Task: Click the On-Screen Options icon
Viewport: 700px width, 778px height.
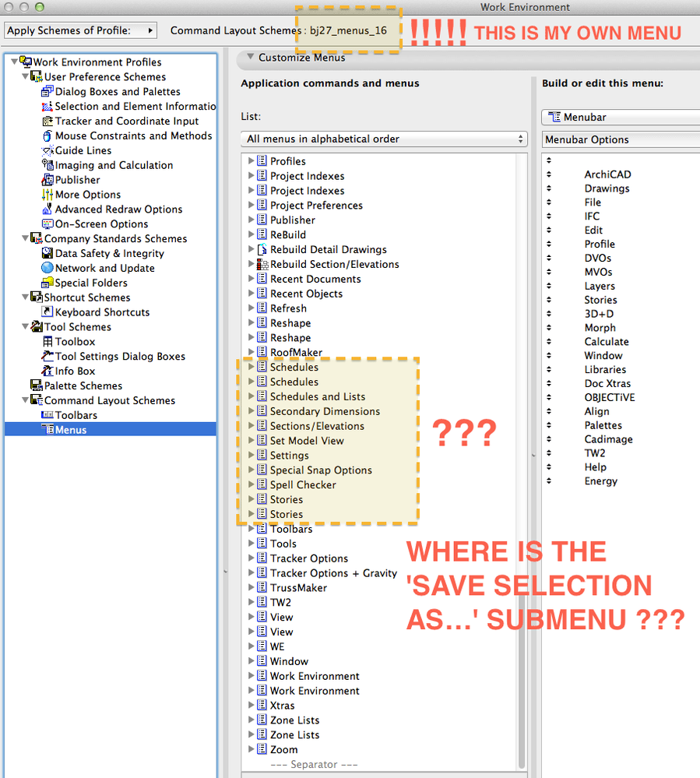Action: pos(47,224)
